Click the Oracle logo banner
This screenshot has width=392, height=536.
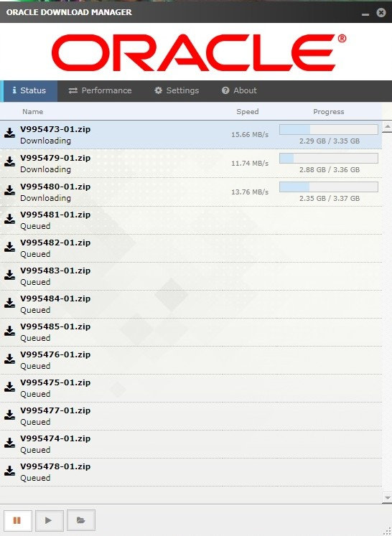[x=199, y=52]
